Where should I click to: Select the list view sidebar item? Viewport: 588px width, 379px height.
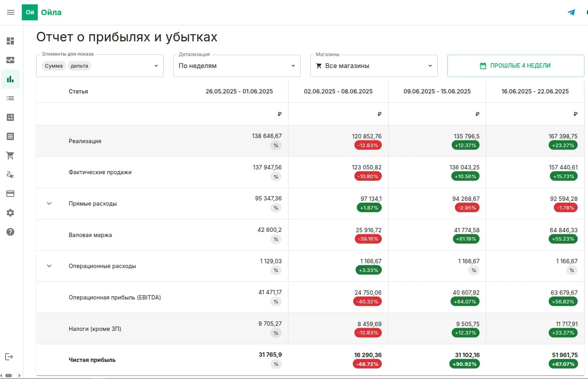10,98
